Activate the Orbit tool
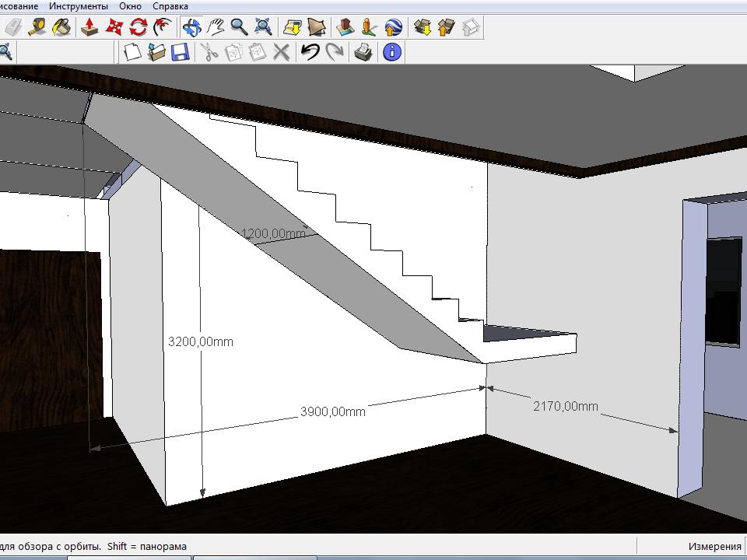Viewport: 747px width, 560px height. [191, 28]
